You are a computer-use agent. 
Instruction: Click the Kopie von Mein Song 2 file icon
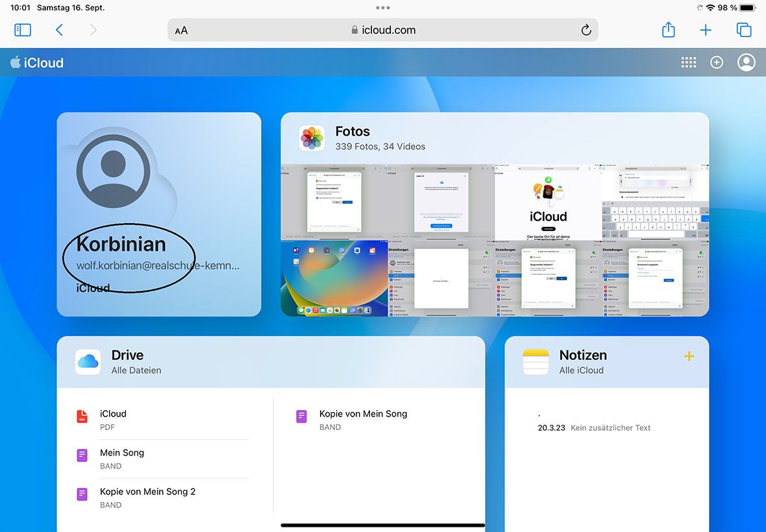[x=82, y=494]
